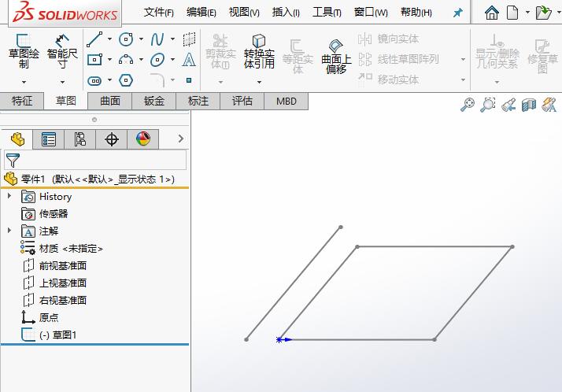
Task: Click the New document icon
Action: pyautogui.click(x=512, y=13)
